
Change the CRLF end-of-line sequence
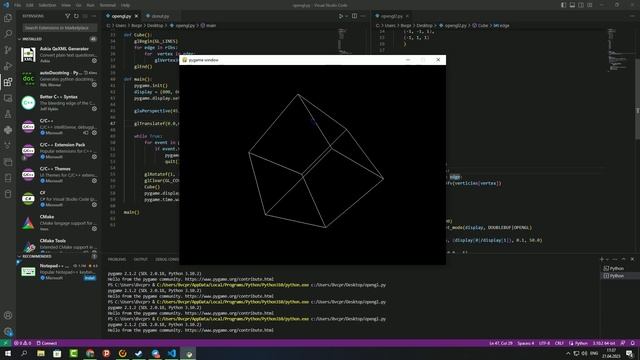[559, 343]
